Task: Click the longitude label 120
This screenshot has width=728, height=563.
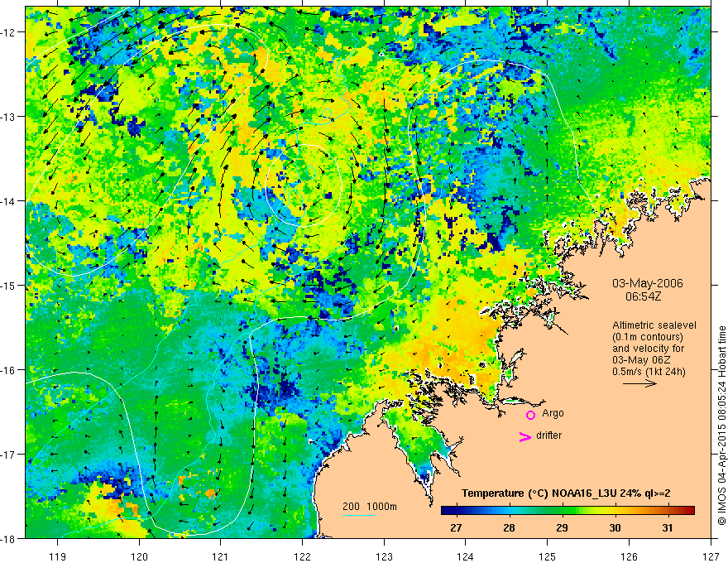Action: (139, 556)
